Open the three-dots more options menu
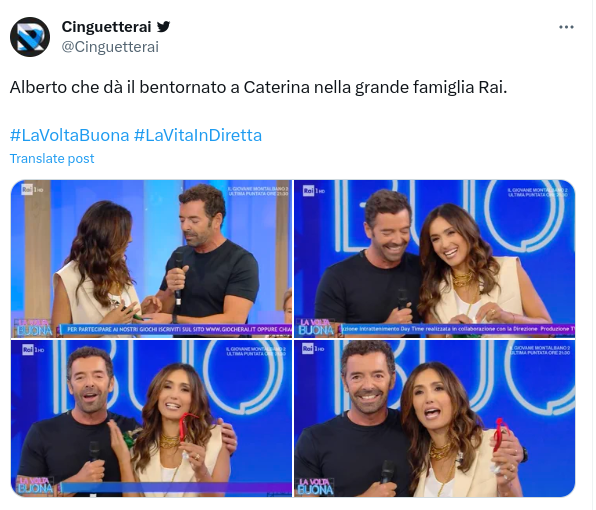This screenshot has width=596, height=510. 566,27
